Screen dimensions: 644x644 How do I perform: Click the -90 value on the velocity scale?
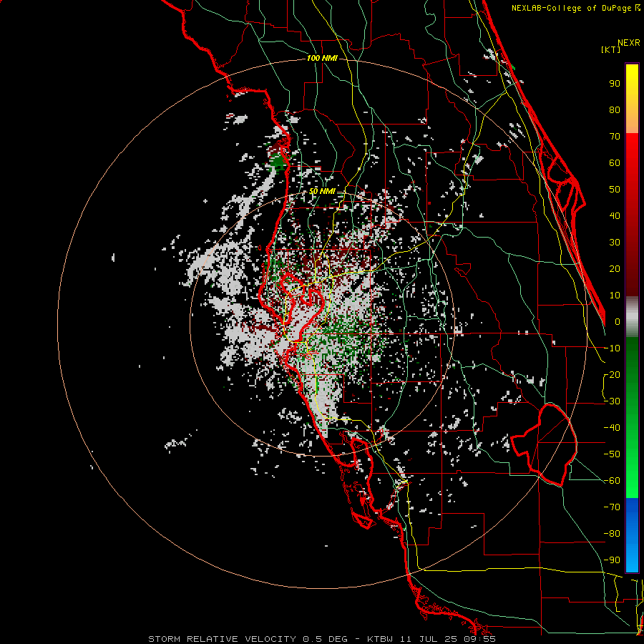tap(612, 560)
